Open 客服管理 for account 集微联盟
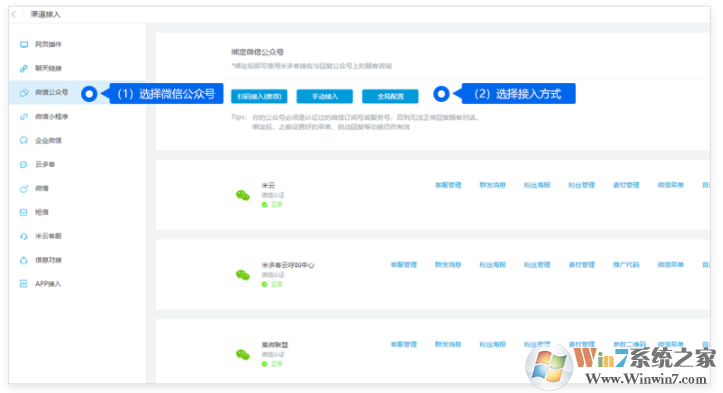The height and width of the screenshot is (393, 723). click(x=403, y=344)
